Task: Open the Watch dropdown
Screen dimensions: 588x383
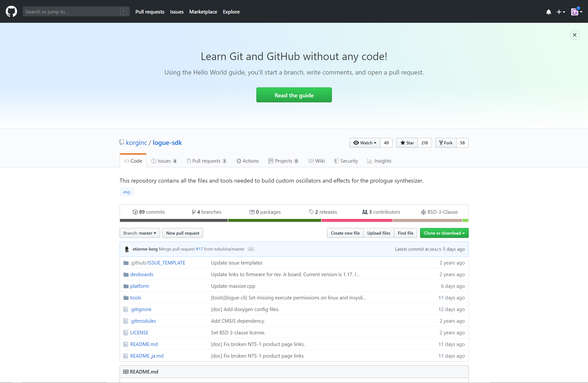Action: pos(365,143)
